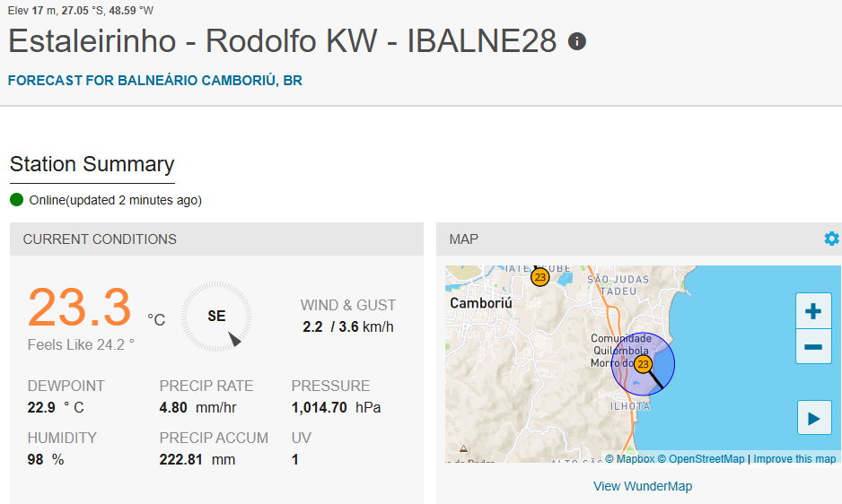Screen dimensions: 842x504
Task: Click the blue station radius circle
Action: tap(643, 364)
